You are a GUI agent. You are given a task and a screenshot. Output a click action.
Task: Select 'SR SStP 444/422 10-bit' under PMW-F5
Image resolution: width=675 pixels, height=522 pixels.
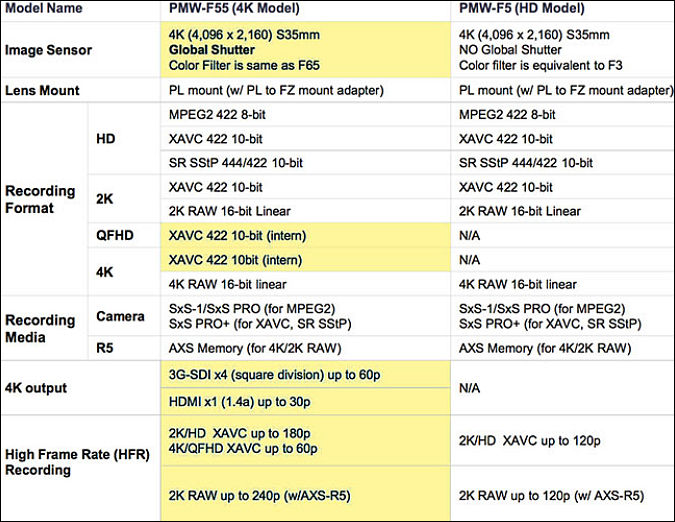point(526,163)
